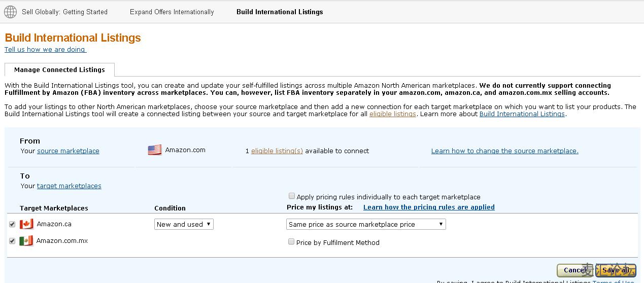Switch to Manage Connected Listings tab
Viewport: 644px width, 283px height.
[x=59, y=70]
